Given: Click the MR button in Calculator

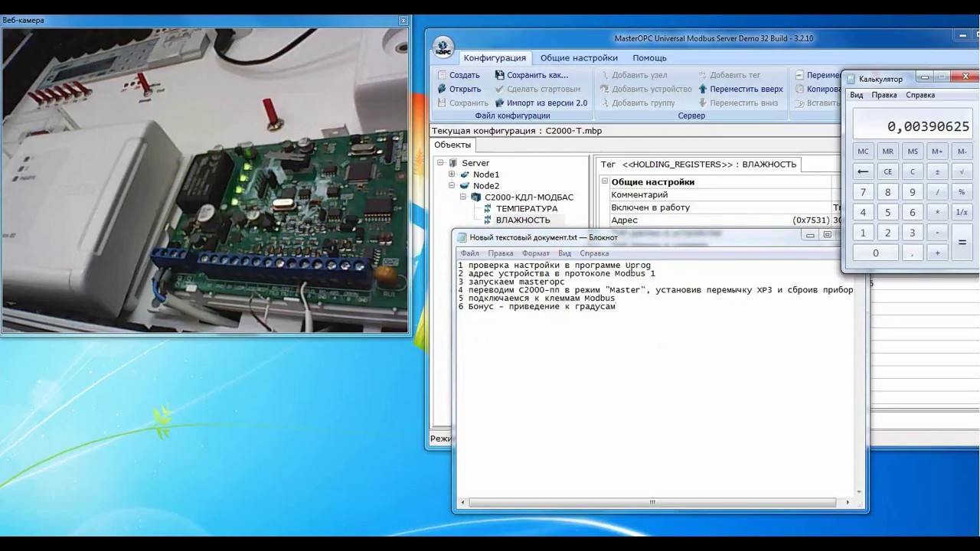Looking at the screenshot, I should point(887,152).
